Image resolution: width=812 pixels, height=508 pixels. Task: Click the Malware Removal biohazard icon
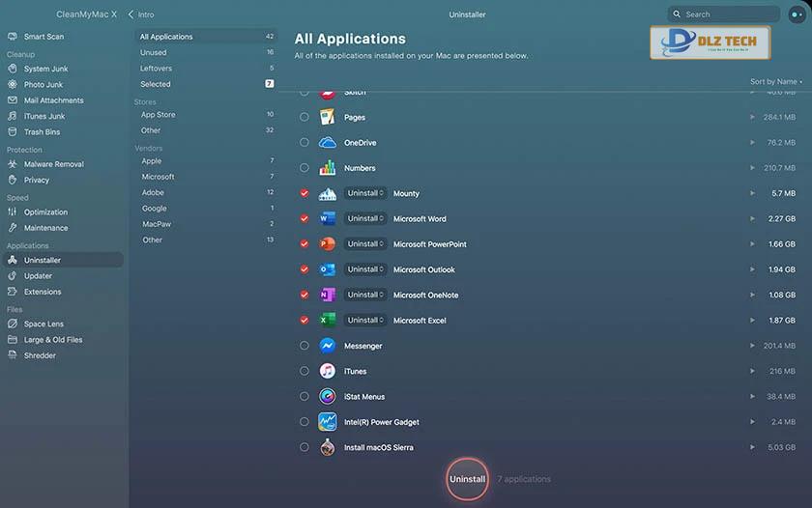coord(13,164)
